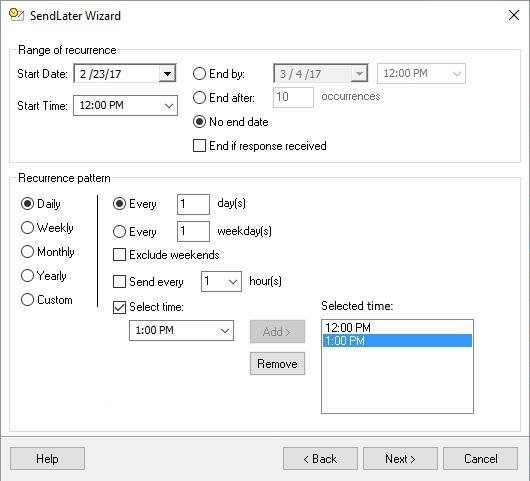Expand the Start Time combo box
This screenshot has width=530, height=481.
click(169, 105)
